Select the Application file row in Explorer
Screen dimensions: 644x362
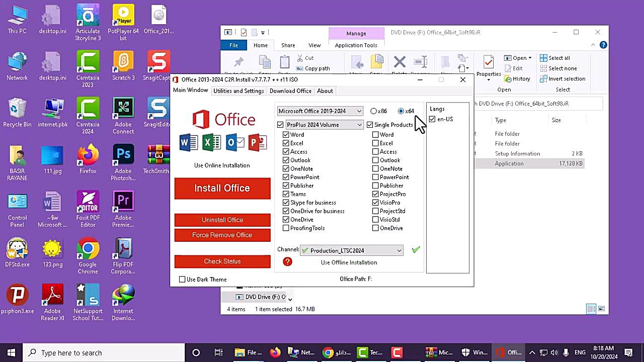(x=530, y=163)
